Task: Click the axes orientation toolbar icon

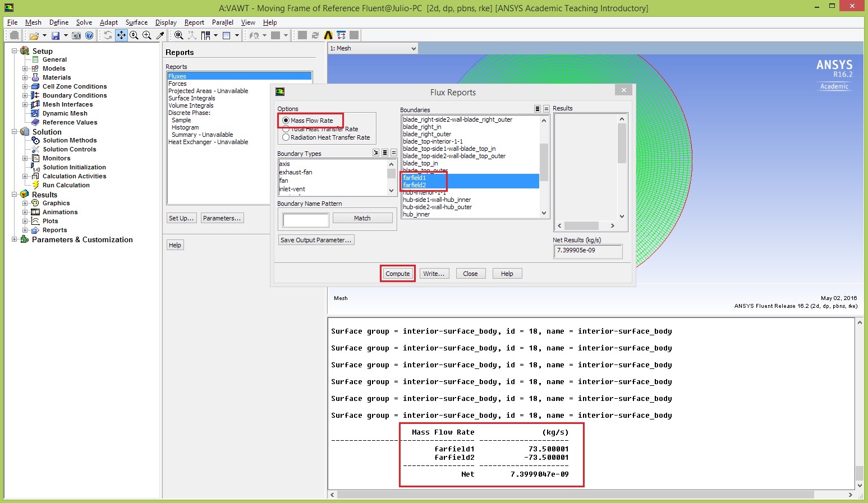Action: pyautogui.click(x=192, y=35)
